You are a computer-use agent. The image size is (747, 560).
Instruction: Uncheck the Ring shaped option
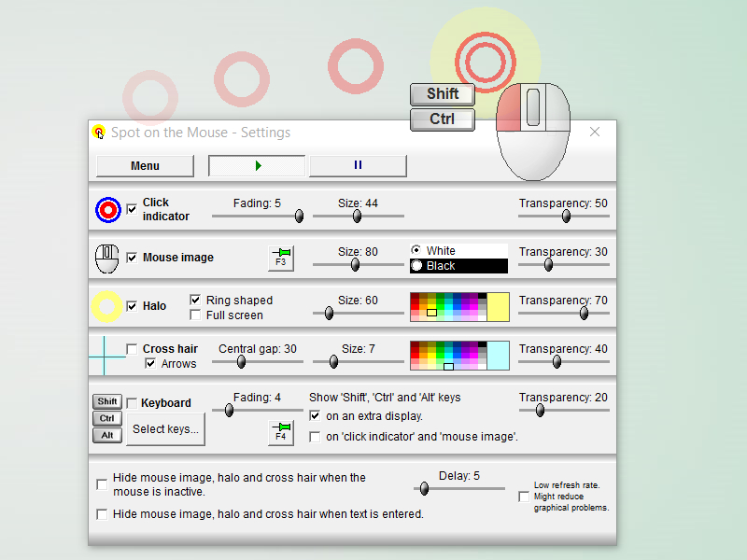click(195, 300)
